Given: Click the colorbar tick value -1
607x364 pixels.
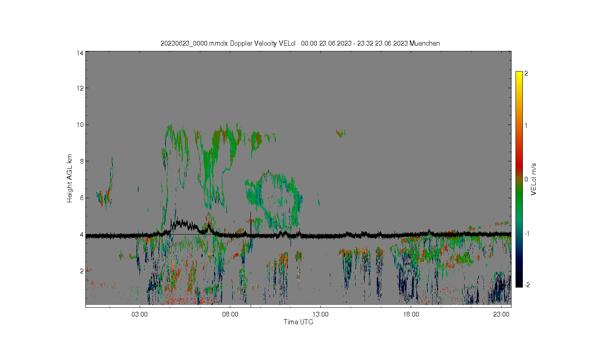Looking at the screenshot, I should [x=527, y=234].
